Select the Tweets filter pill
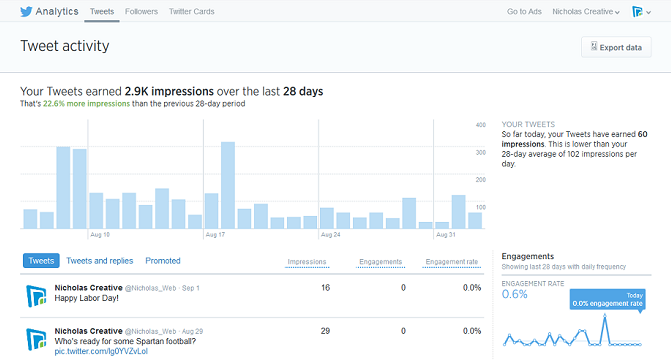 [x=41, y=261]
